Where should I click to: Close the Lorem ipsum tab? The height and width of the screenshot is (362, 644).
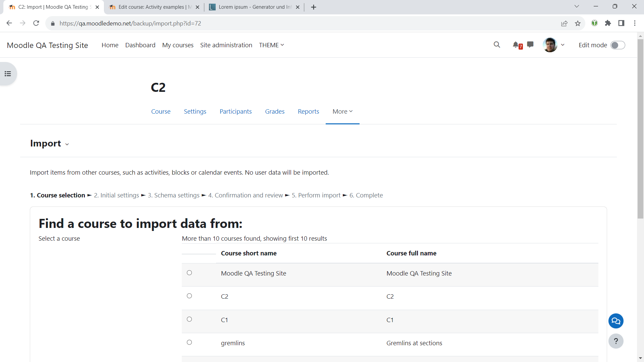point(298,7)
